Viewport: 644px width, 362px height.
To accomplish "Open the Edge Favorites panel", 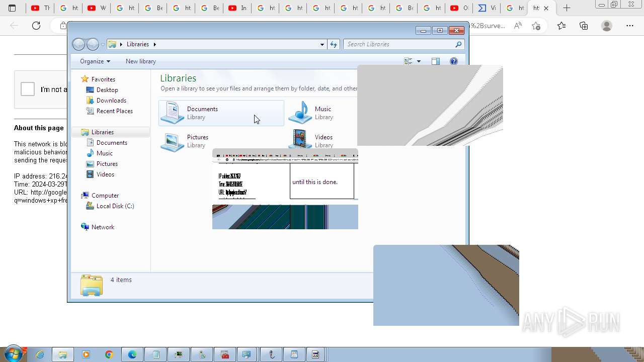I will point(561,26).
